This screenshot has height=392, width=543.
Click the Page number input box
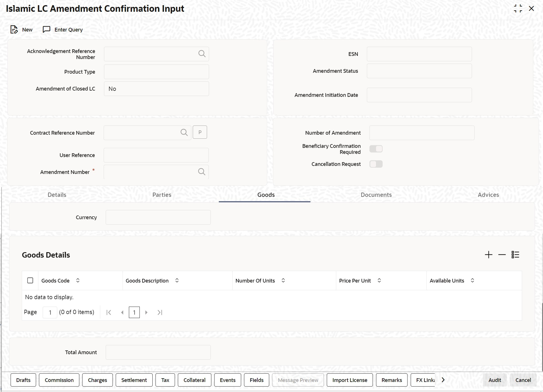coord(50,312)
